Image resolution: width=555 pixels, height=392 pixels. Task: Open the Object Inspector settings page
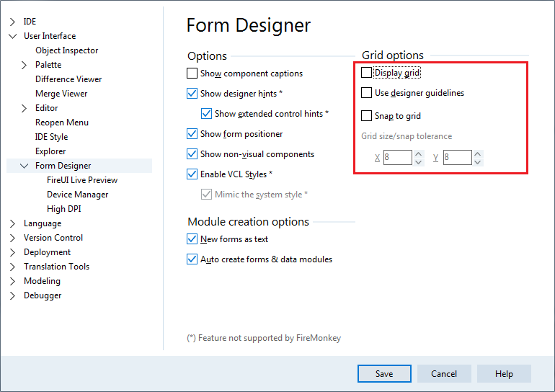tap(66, 50)
